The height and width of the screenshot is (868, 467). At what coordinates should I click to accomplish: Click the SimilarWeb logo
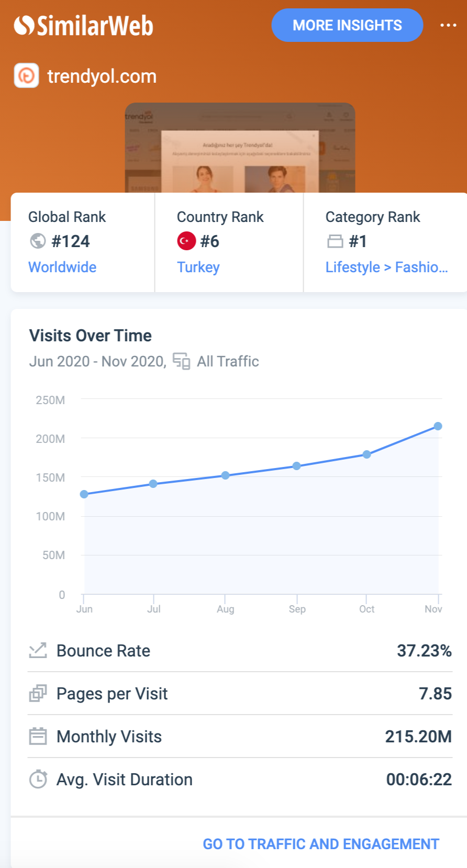(x=83, y=26)
